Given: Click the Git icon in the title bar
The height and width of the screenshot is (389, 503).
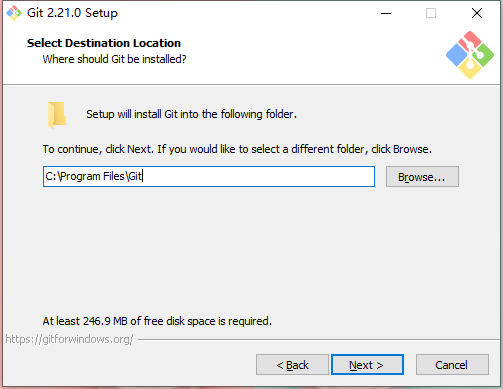Looking at the screenshot, I should coord(14,13).
